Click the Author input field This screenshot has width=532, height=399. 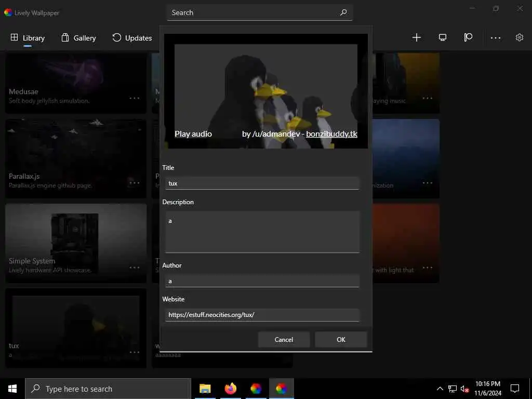click(262, 281)
